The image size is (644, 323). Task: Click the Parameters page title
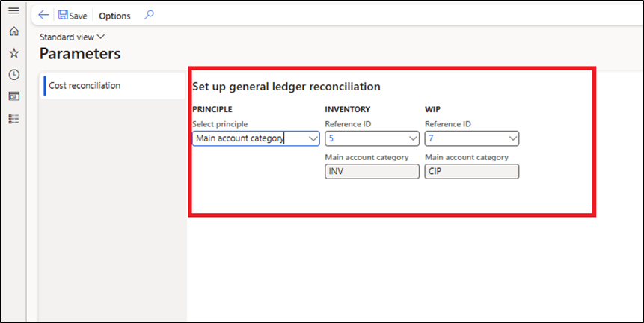click(80, 54)
